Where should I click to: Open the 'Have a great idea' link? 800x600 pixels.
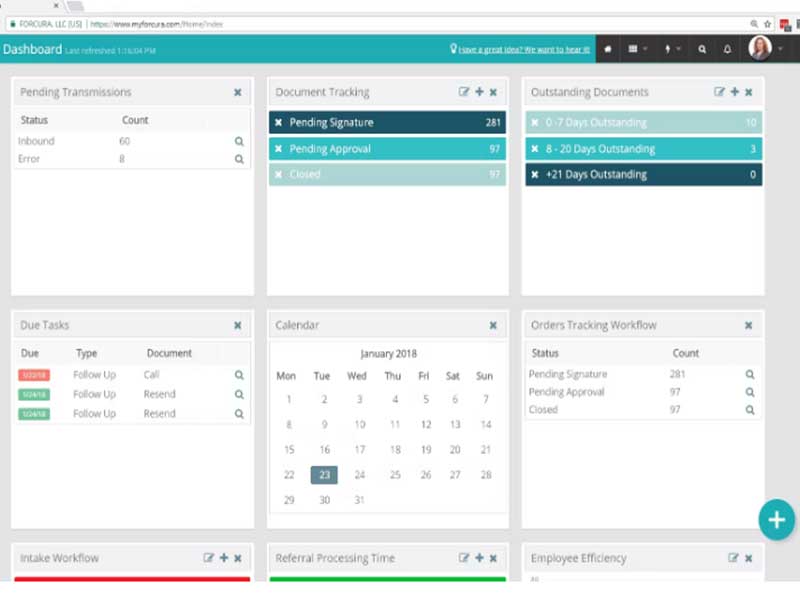tap(524, 49)
